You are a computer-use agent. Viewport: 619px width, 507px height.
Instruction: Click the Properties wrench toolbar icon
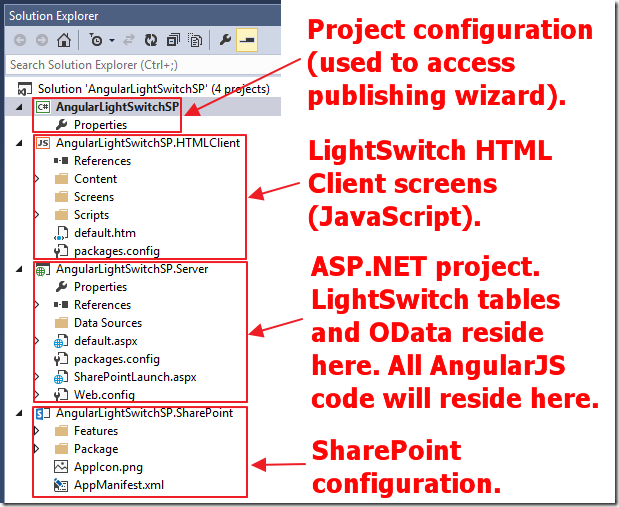click(225, 40)
